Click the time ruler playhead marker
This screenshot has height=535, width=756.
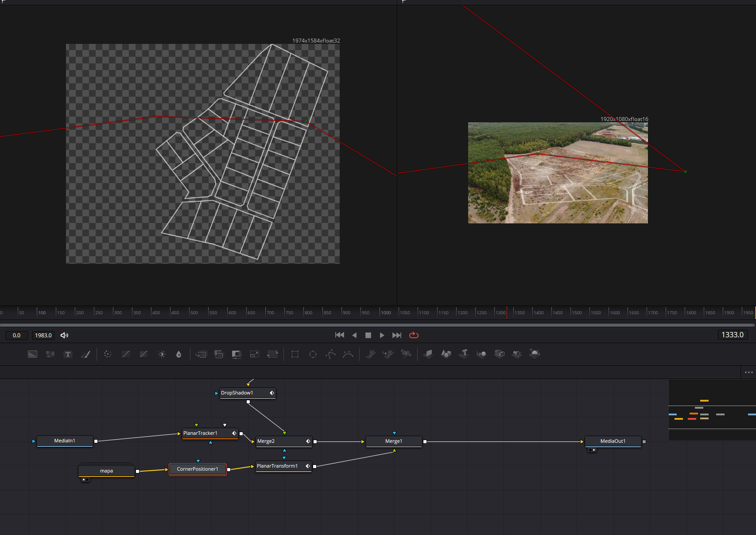[507, 312]
